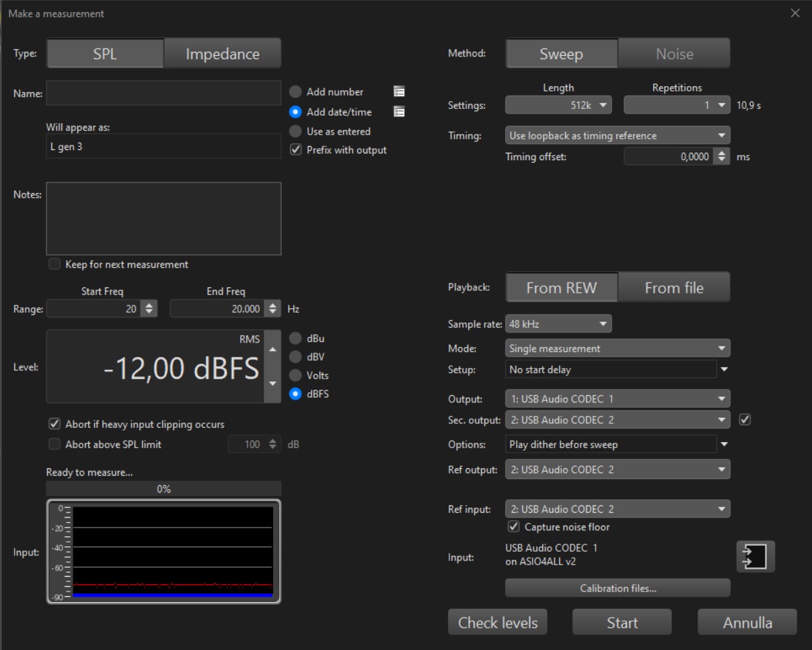Image resolution: width=812 pixels, height=650 pixels.
Task: Click the level increase arrow
Action: pos(272,349)
